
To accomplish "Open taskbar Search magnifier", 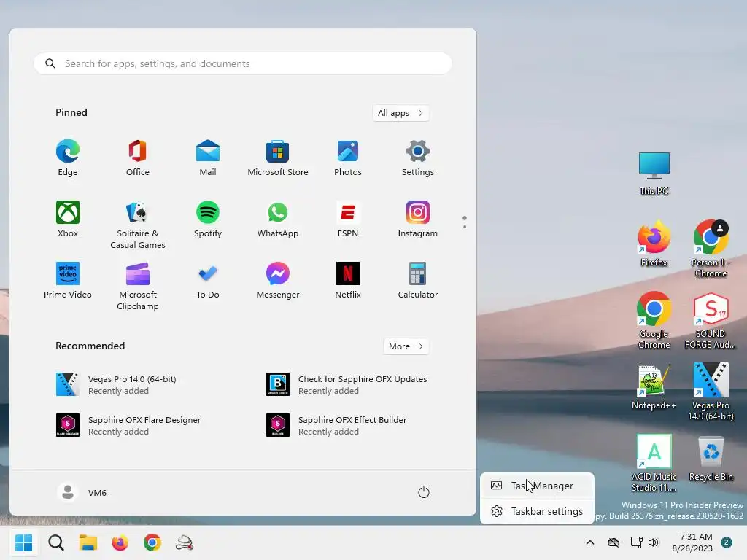I will [56, 542].
